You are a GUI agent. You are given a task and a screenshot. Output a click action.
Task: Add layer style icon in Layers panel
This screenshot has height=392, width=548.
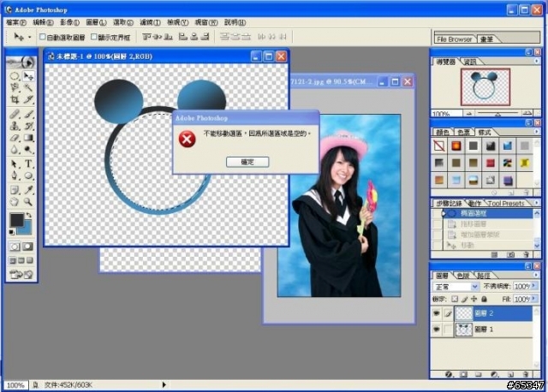(450, 374)
